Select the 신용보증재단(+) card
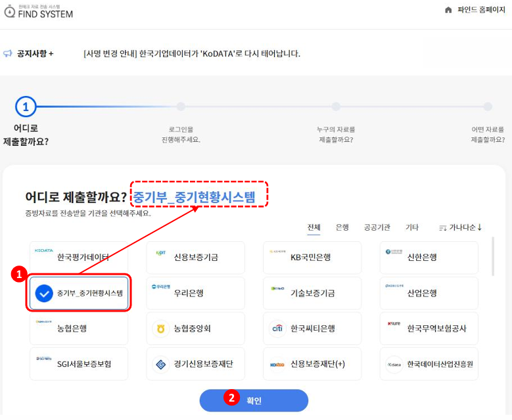 pyautogui.click(x=312, y=364)
